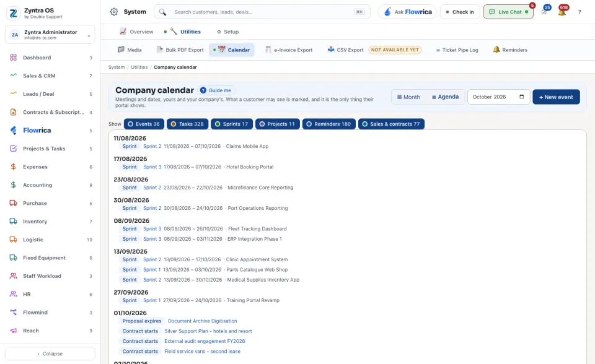Open the Bulk PDF Export tab
Image resolution: width=595 pixels, height=364 pixels.
[180, 50]
